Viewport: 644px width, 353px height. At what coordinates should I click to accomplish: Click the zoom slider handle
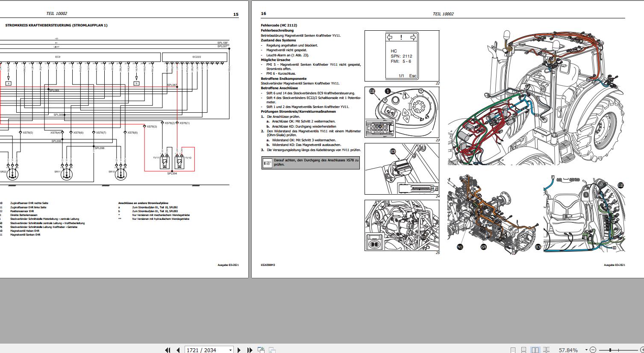click(x=610, y=350)
